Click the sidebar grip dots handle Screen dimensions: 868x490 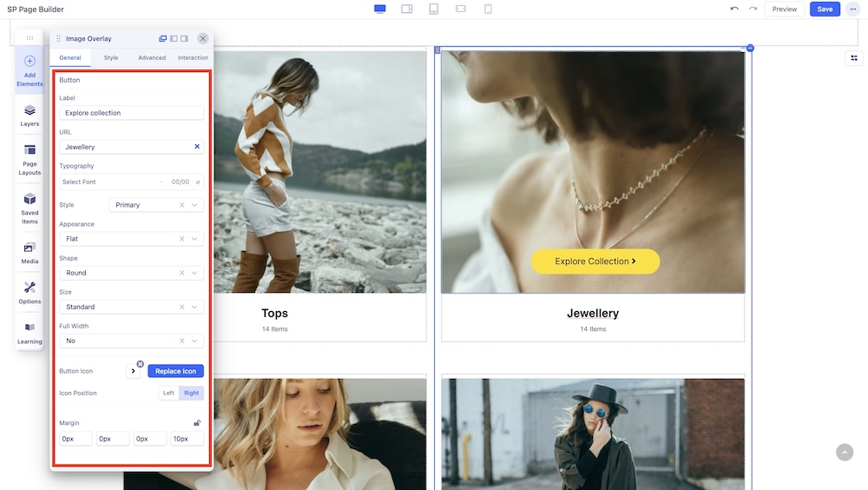point(30,37)
